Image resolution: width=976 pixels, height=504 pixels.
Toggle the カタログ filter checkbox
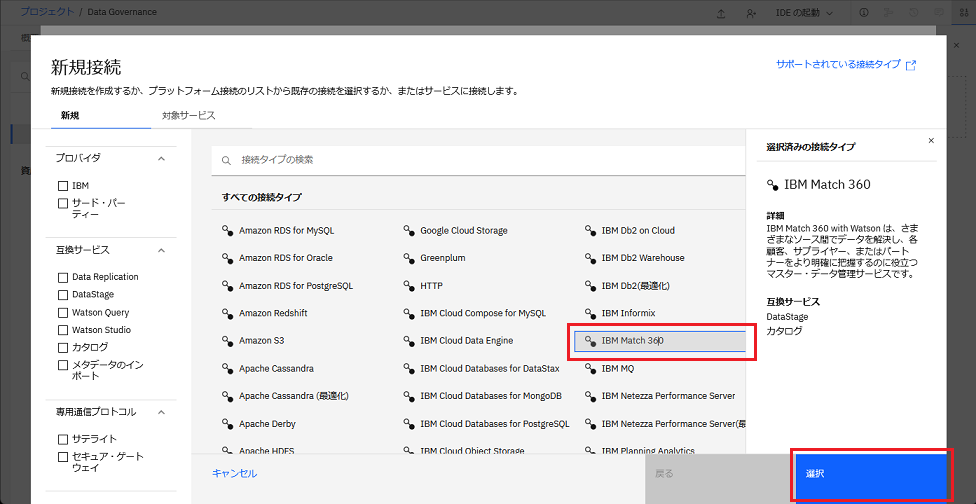point(62,348)
